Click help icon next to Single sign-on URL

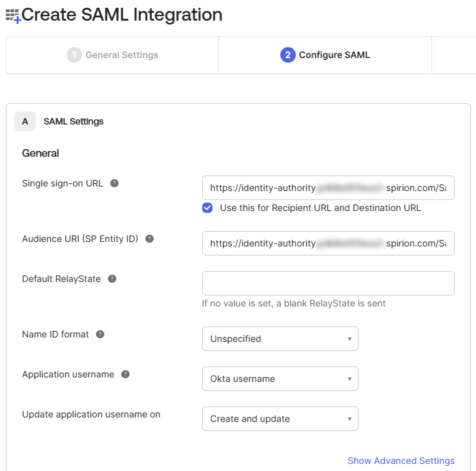[114, 183]
